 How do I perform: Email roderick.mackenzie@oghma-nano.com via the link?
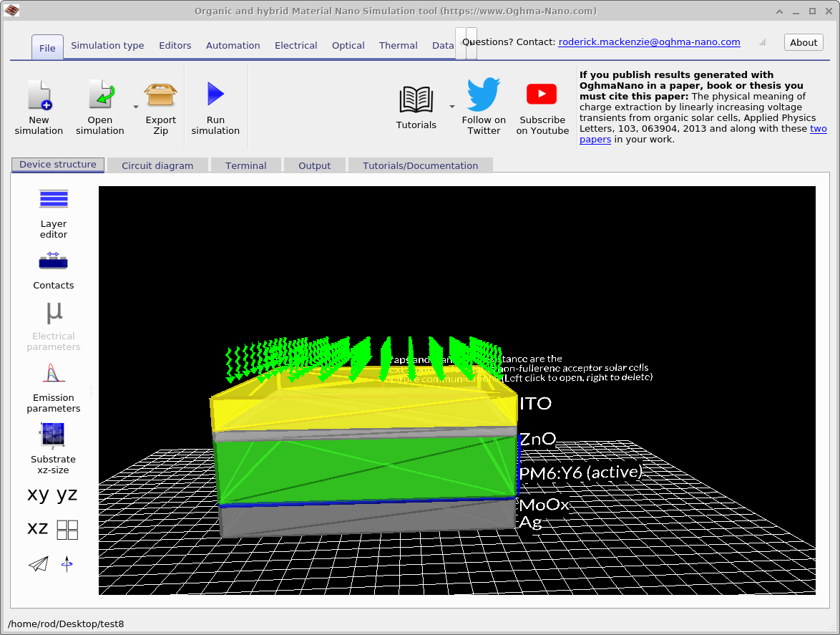[x=649, y=42]
